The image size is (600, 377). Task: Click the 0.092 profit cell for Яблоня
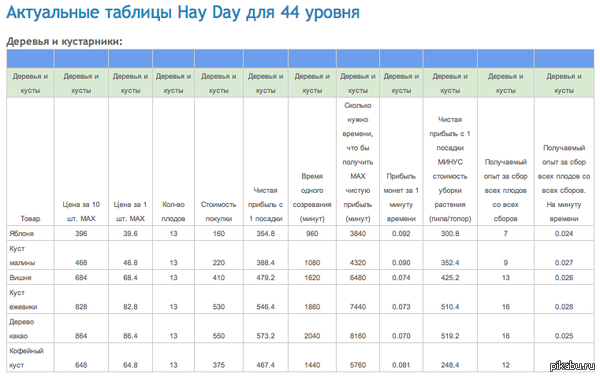click(x=401, y=233)
